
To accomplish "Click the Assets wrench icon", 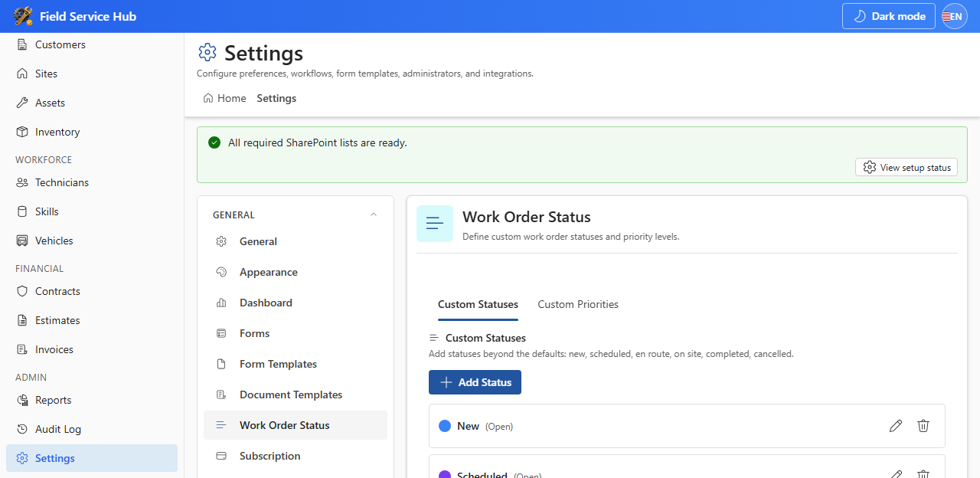I will tap(22, 103).
